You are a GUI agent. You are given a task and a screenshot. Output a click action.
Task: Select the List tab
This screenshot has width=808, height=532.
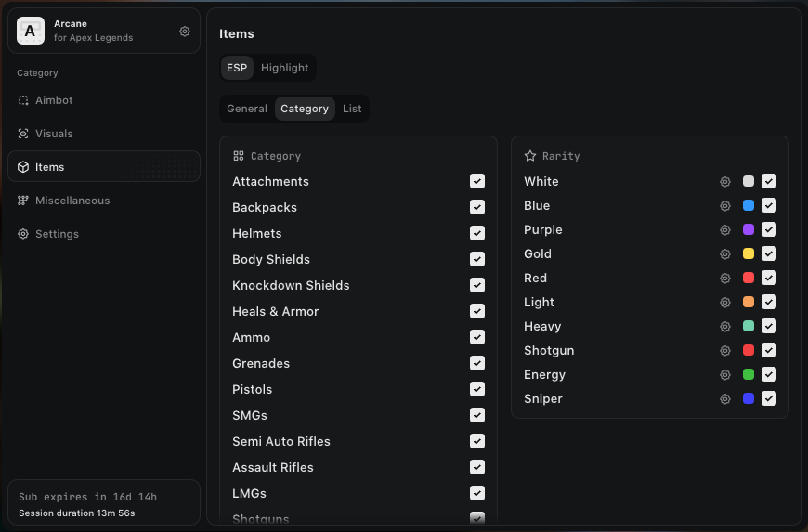352,109
